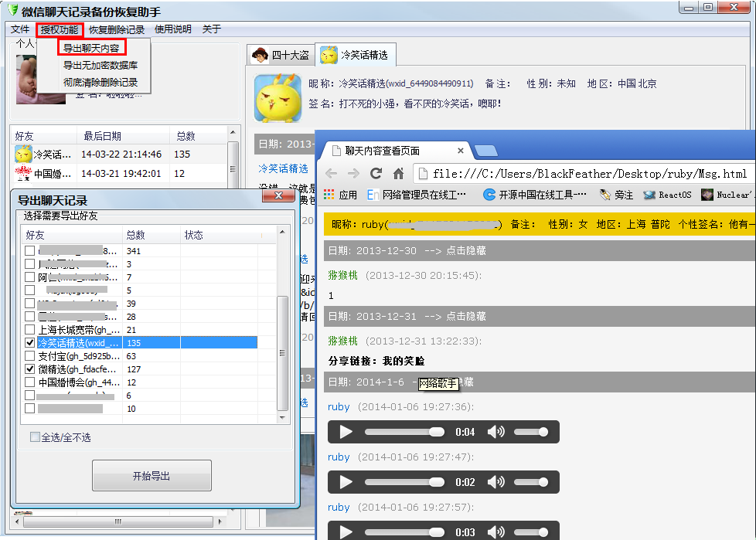The width and height of the screenshot is (756, 540).
Task: Switch to the 四十大盗 chat tab
Action: point(281,55)
